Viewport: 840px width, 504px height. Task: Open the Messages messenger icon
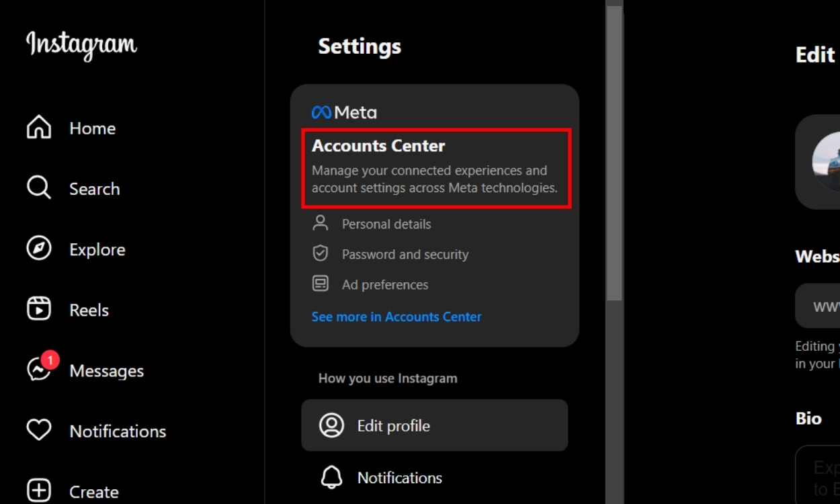click(x=39, y=370)
